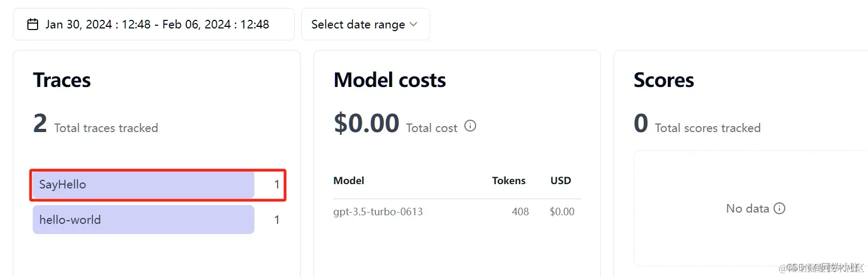868x277 pixels.
Task: Click the USD column header
Action: 560,180
